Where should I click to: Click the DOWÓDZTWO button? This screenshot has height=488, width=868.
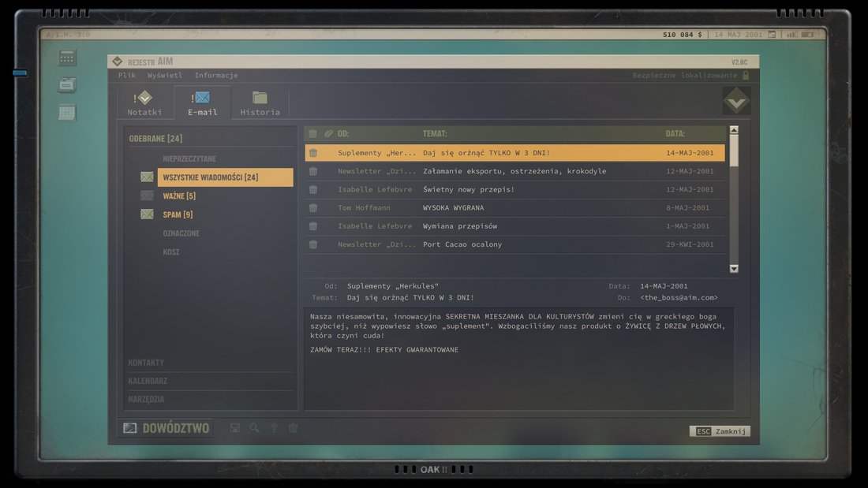(x=166, y=428)
